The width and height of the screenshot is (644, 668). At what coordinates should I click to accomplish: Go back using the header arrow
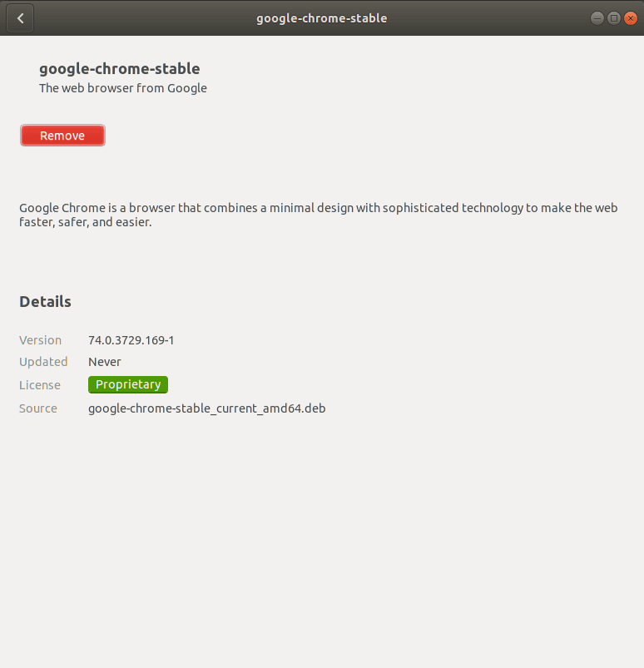20,18
